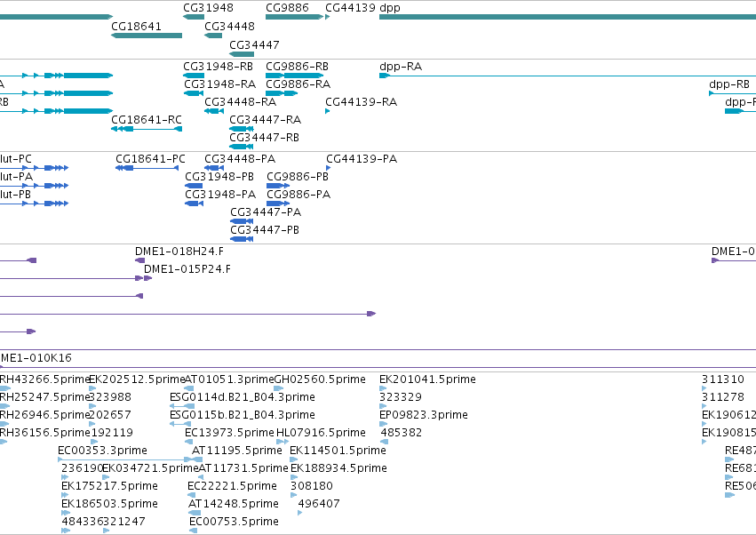This screenshot has width=756, height=535.
Task: Select the dpp gene label
Action: pyautogui.click(x=390, y=8)
